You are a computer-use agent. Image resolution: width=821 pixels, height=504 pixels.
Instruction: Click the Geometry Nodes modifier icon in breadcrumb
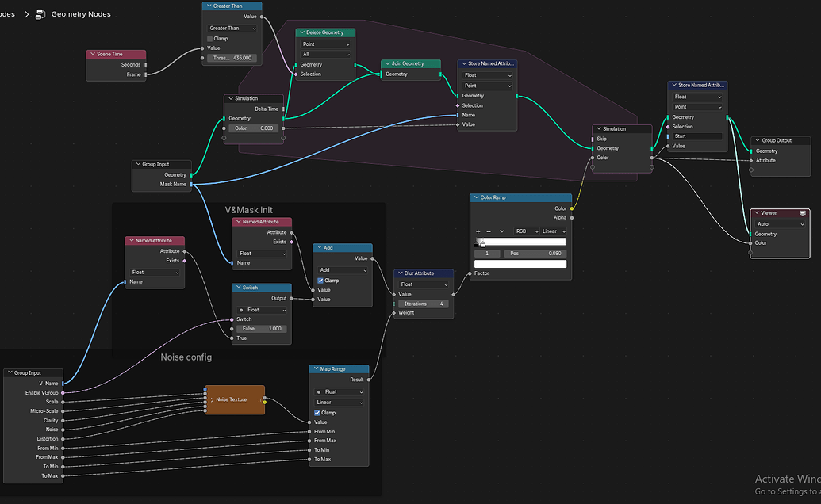[x=40, y=14]
